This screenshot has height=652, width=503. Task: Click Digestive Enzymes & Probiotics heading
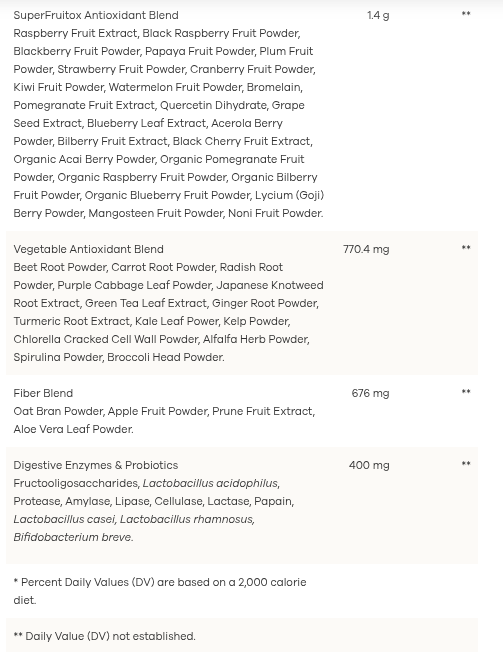[x=96, y=465]
